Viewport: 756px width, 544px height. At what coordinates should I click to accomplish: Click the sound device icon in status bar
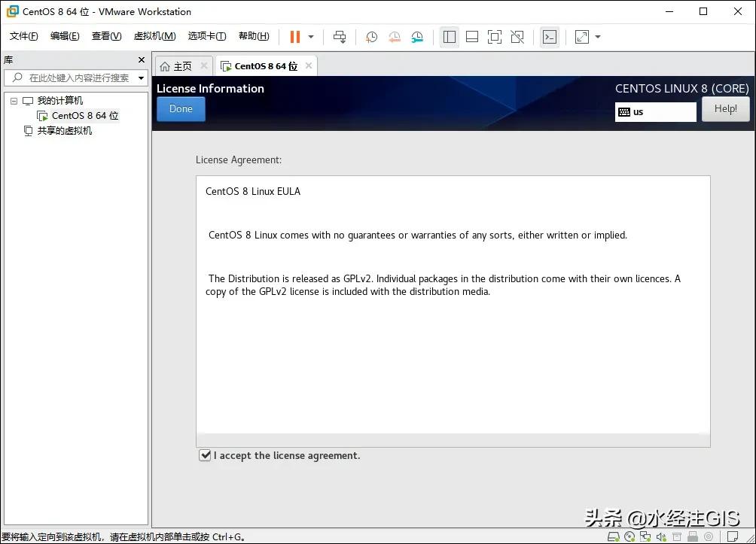click(661, 536)
